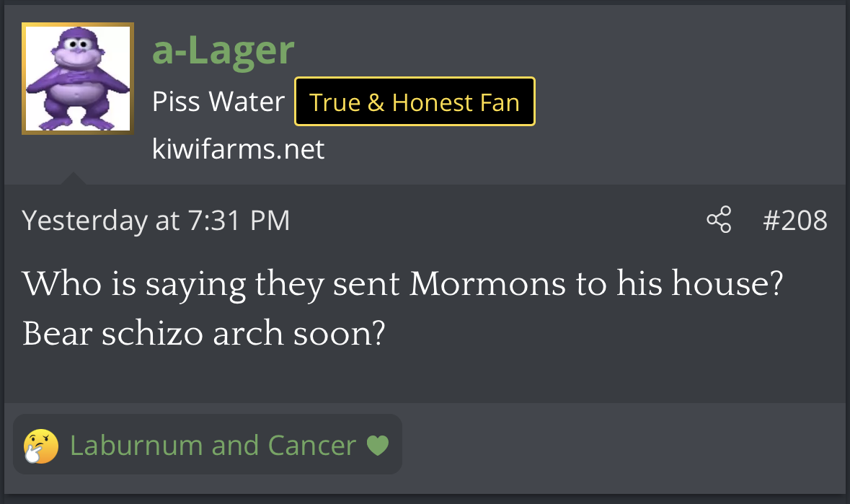Click the kiwifarms.net text under the user title
This screenshot has height=504, width=850.
point(238,149)
